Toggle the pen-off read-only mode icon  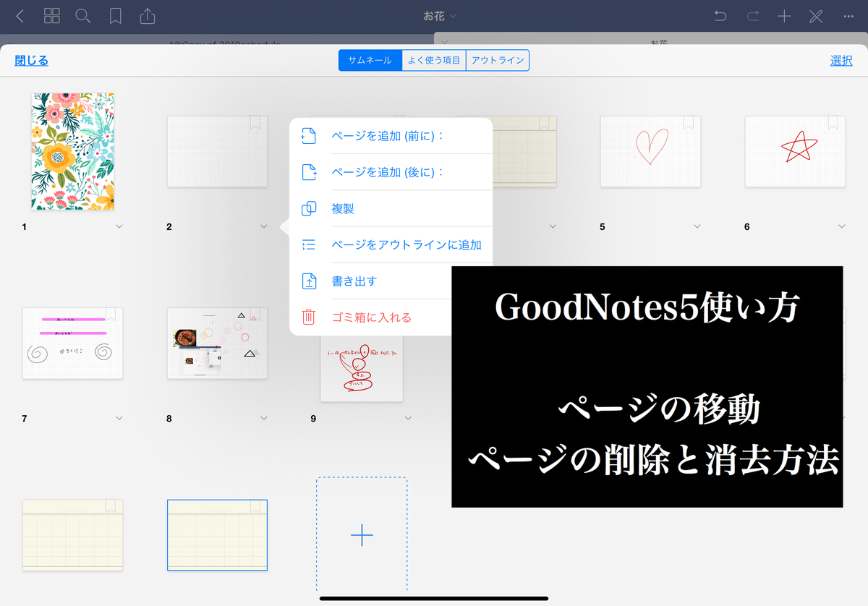(x=817, y=16)
